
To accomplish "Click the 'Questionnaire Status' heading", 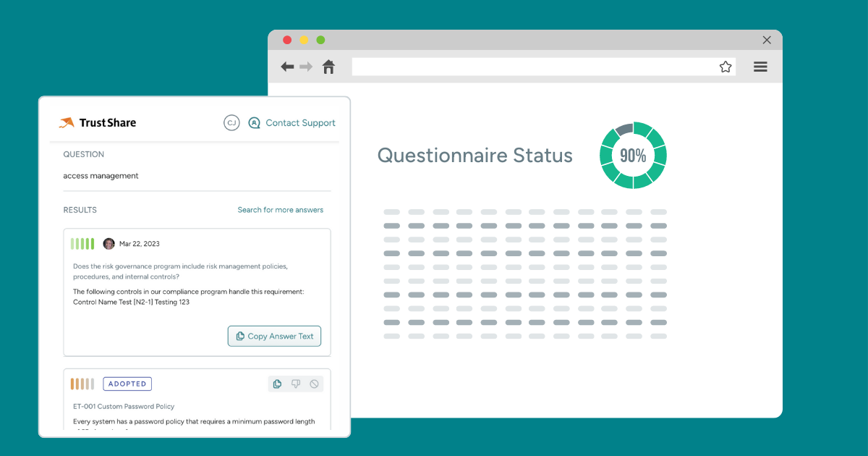I will pos(475,156).
